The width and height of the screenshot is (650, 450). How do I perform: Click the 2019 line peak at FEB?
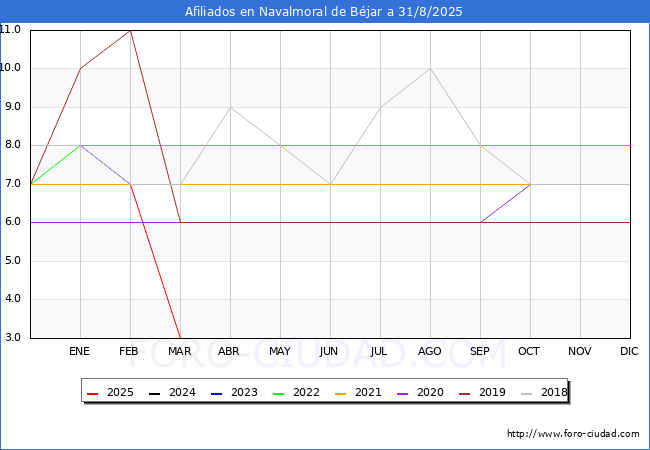pos(131,31)
